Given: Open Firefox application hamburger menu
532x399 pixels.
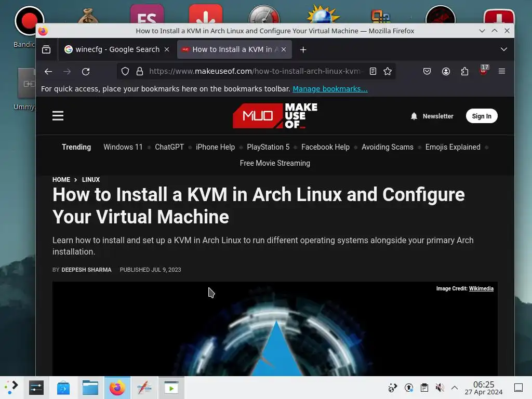Looking at the screenshot, I should click(x=502, y=71).
